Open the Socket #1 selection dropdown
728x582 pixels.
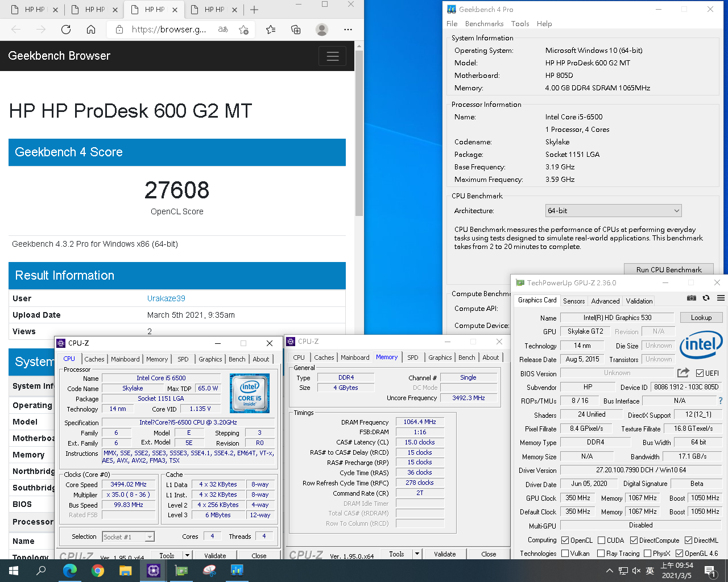coord(128,537)
